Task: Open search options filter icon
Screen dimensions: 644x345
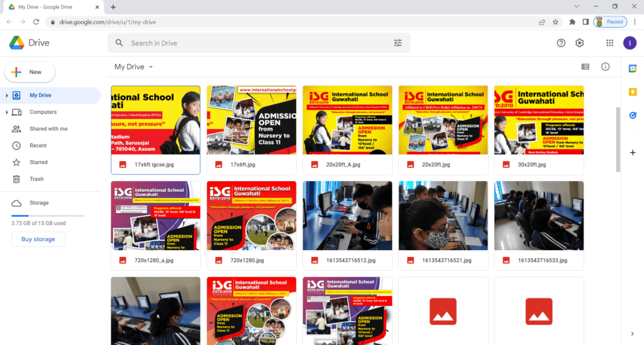Action: [397, 43]
